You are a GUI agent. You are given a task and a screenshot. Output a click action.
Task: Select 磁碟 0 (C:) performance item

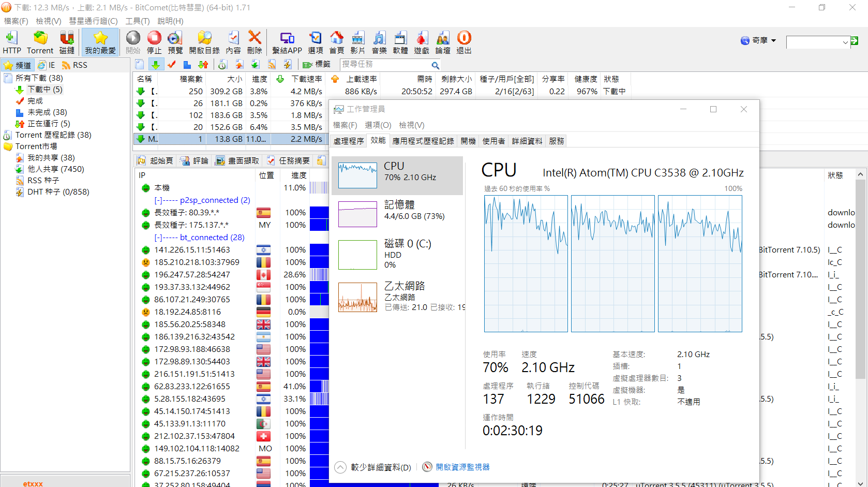pyautogui.click(x=397, y=254)
